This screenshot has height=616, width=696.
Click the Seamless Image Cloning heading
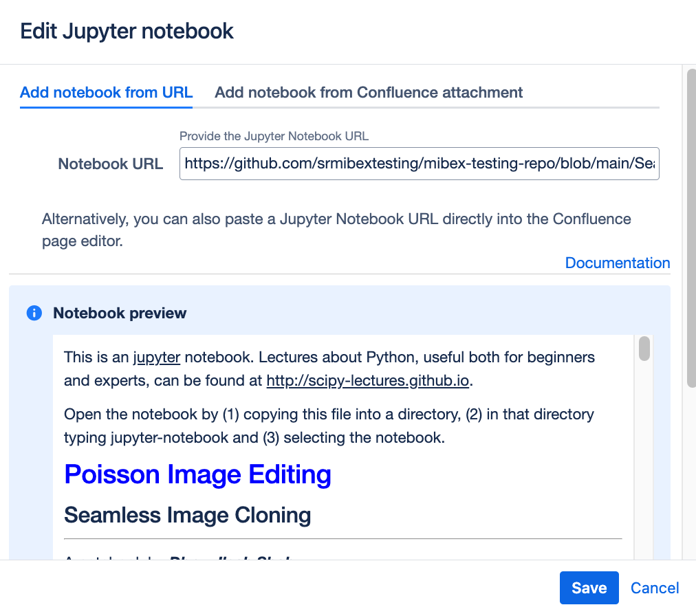point(187,515)
